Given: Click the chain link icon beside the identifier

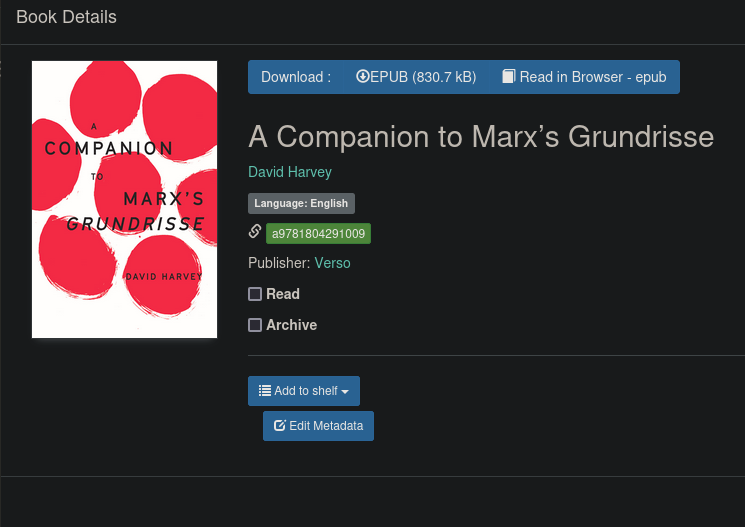Looking at the screenshot, I should coord(255,233).
